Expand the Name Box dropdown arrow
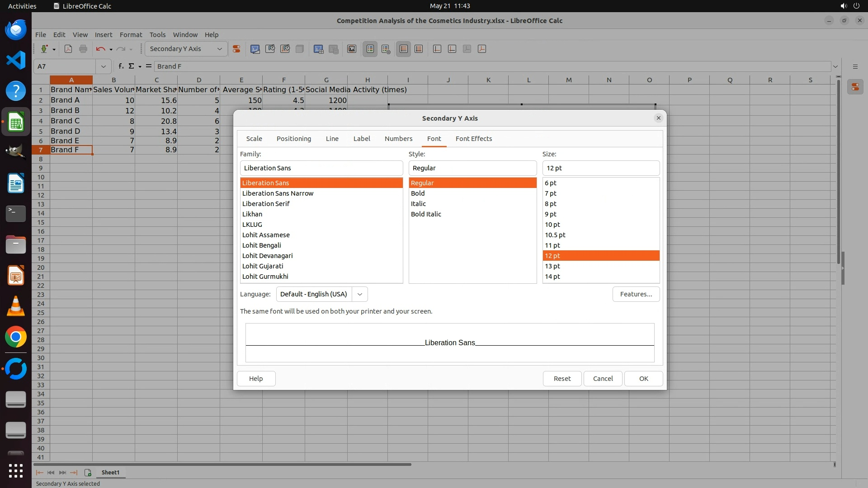This screenshot has height=488, width=868. (104, 66)
